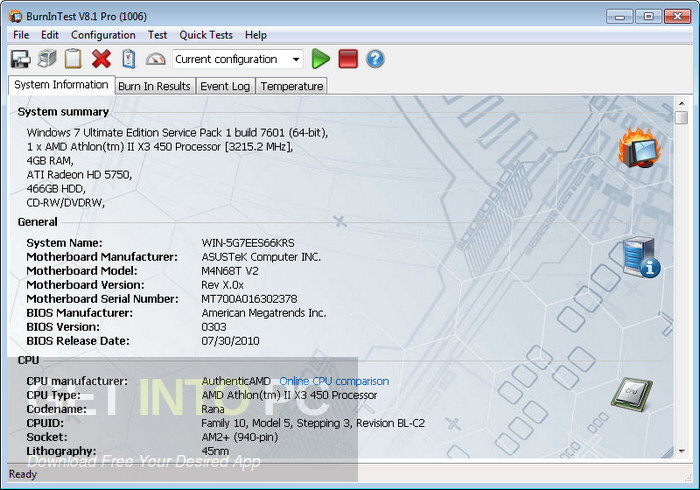Click the 466GB HDD summary line
Screen dimensions: 700x490
[x=56, y=188]
